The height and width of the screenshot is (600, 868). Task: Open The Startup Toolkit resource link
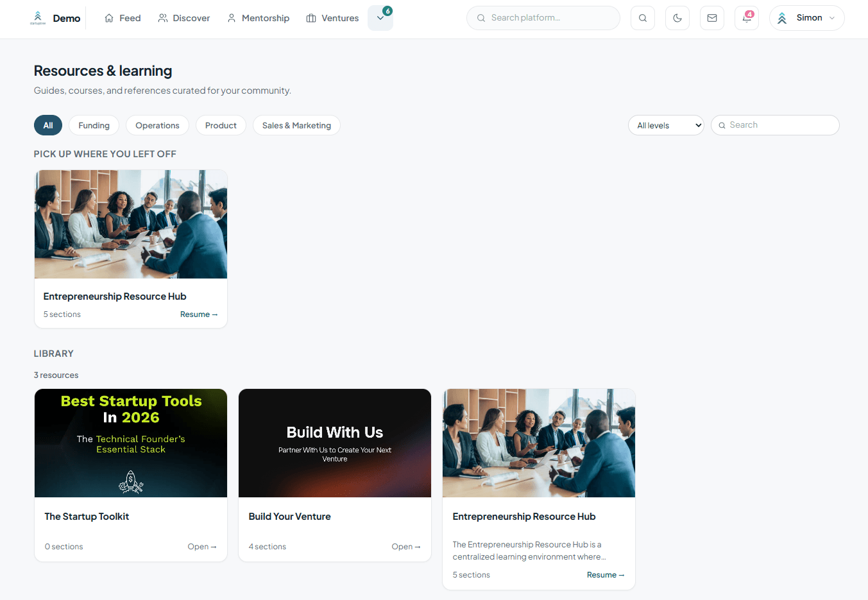202,547
